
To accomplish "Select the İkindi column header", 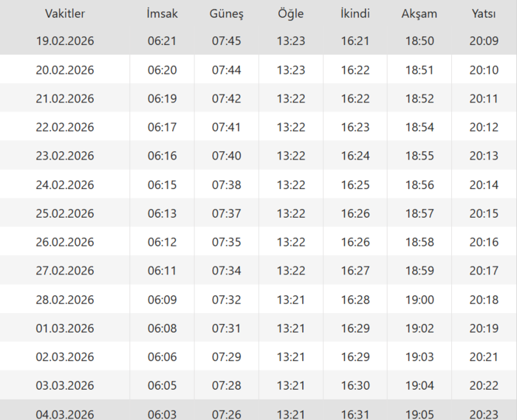I will (x=355, y=14).
